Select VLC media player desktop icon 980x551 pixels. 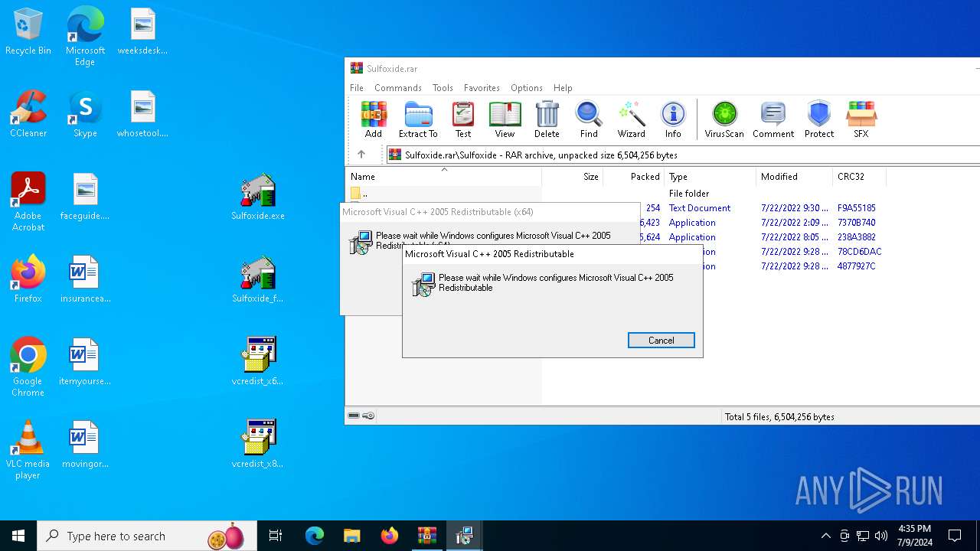tap(28, 450)
